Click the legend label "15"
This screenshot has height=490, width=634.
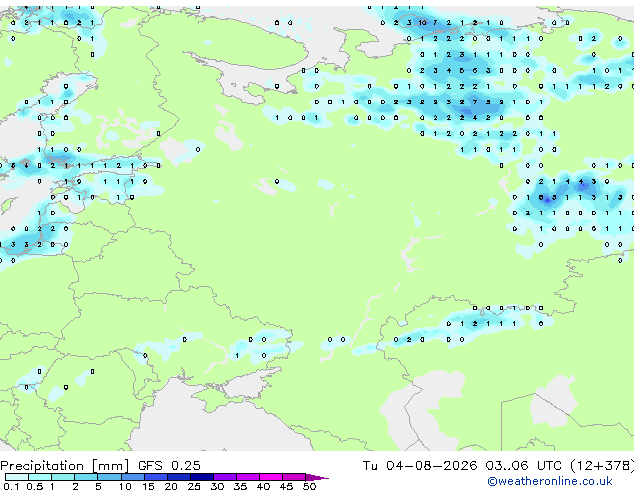[148, 486]
